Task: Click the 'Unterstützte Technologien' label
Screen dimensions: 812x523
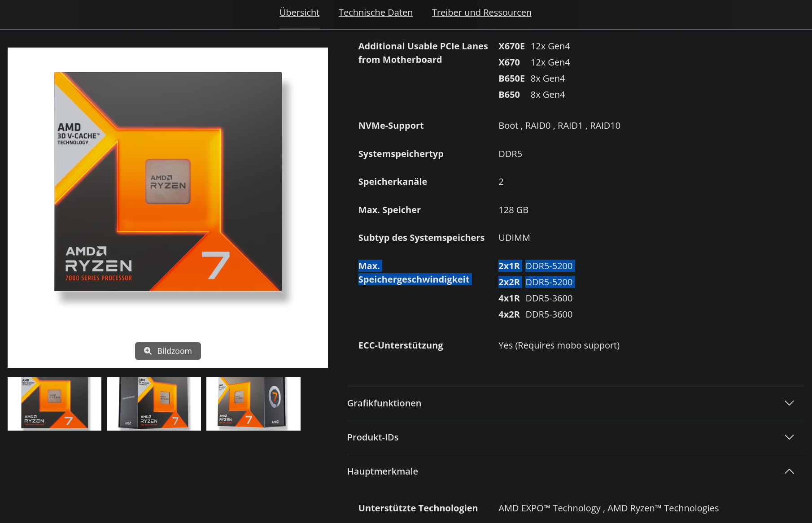Action: point(418,508)
